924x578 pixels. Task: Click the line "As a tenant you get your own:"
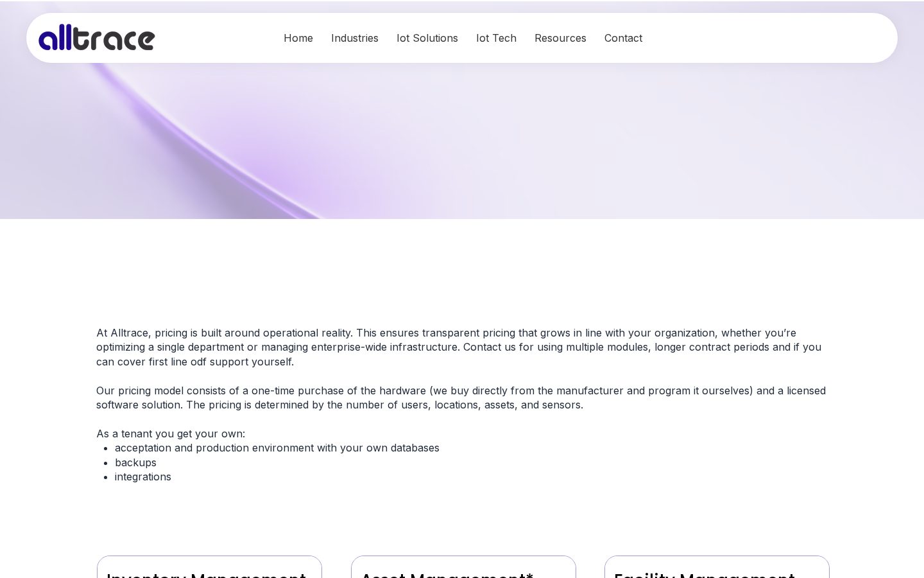point(171,433)
